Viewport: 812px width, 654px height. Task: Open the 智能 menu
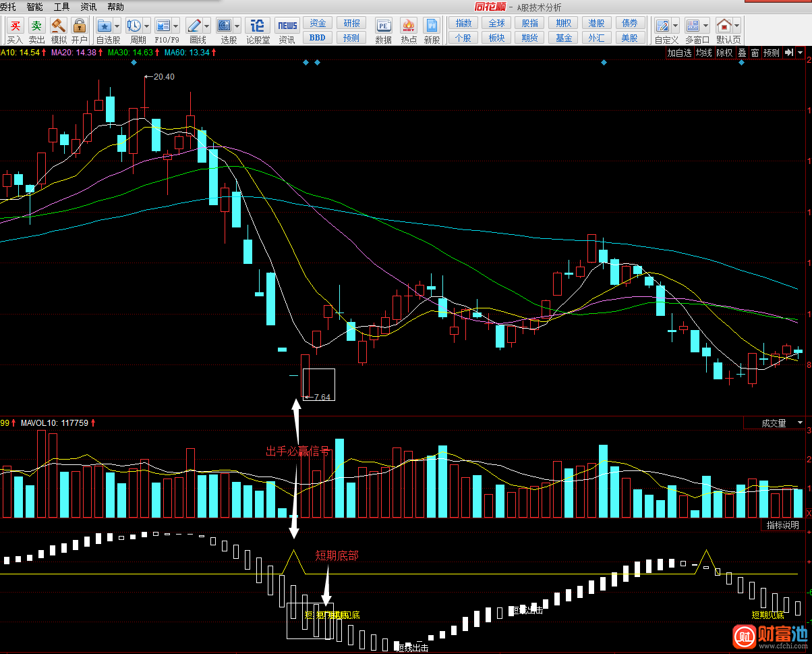(x=34, y=7)
